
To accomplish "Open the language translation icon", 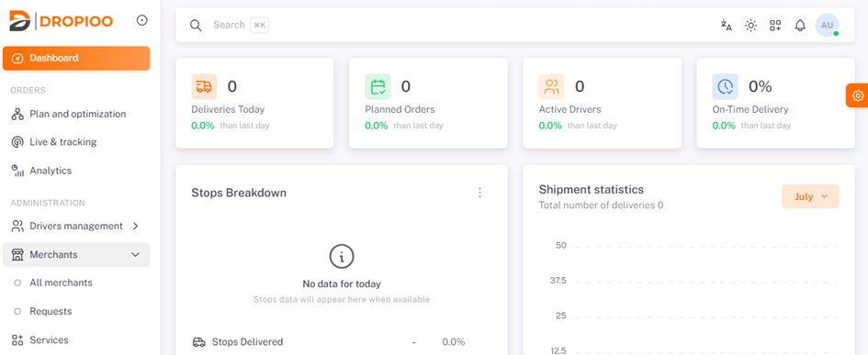I will (x=727, y=26).
